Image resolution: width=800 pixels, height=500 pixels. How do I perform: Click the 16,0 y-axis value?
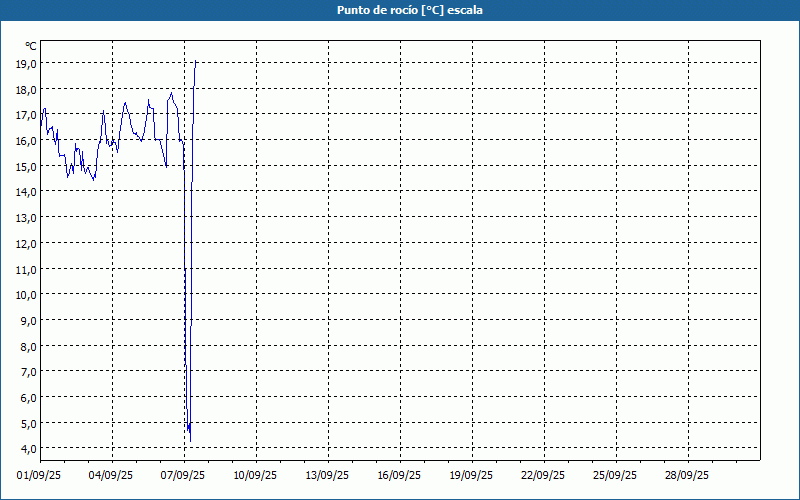coord(27,141)
